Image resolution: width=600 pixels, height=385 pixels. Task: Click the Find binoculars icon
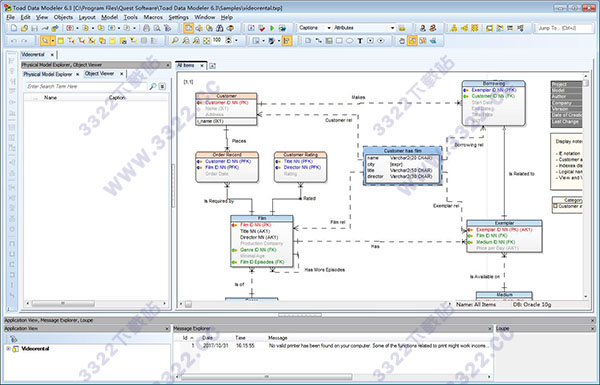220,28
